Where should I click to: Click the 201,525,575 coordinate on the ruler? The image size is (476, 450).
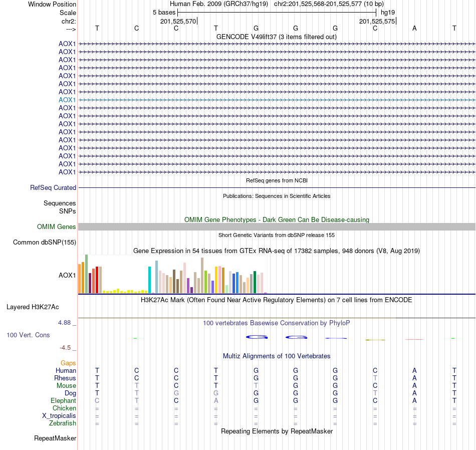[377, 21]
